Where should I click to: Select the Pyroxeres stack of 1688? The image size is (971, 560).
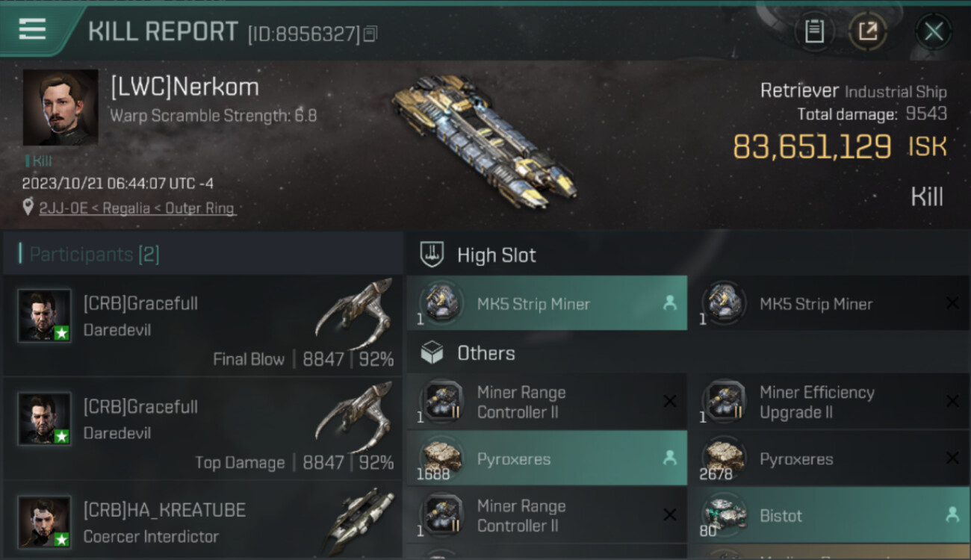[547, 458]
